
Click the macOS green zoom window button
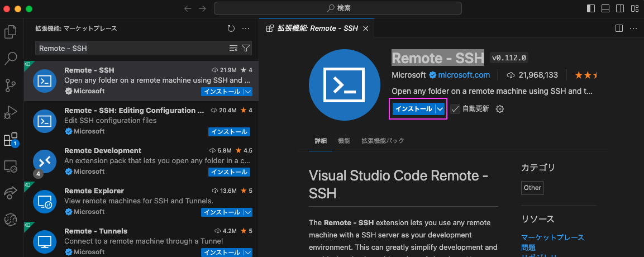[x=28, y=8]
